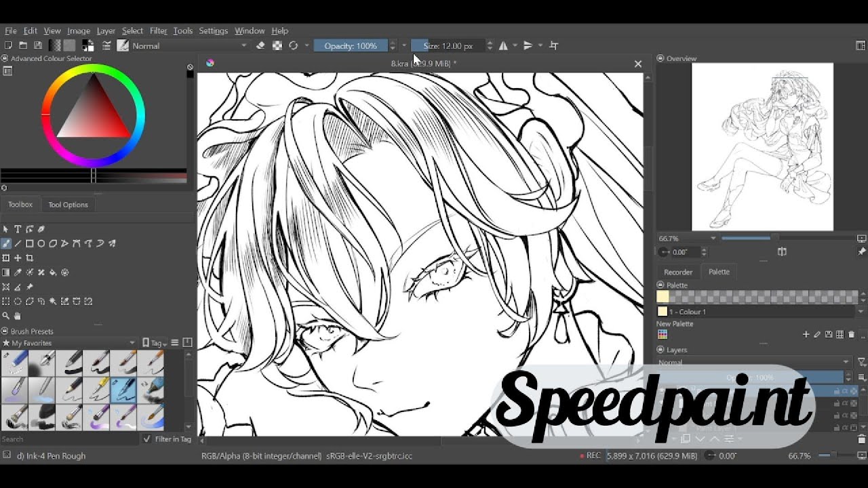Open the File menu
This screenshot has height=488, width=868.
tap(11, 30)
